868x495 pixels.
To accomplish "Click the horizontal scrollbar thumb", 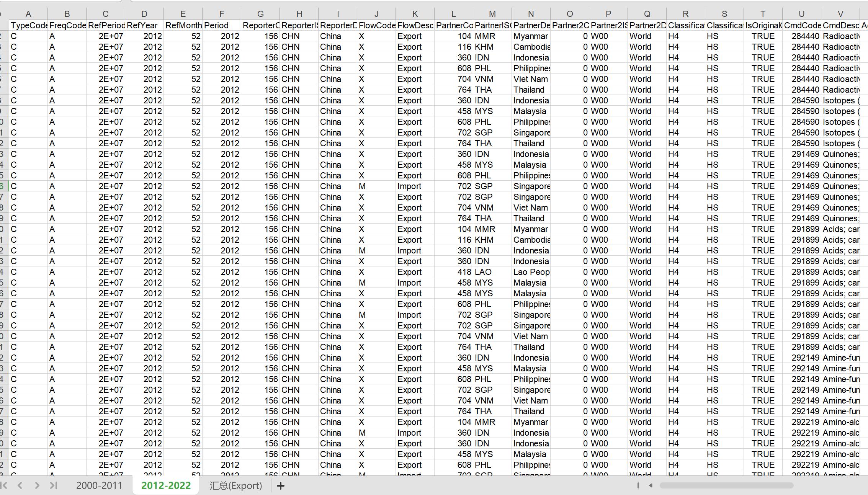I will 726,485.
